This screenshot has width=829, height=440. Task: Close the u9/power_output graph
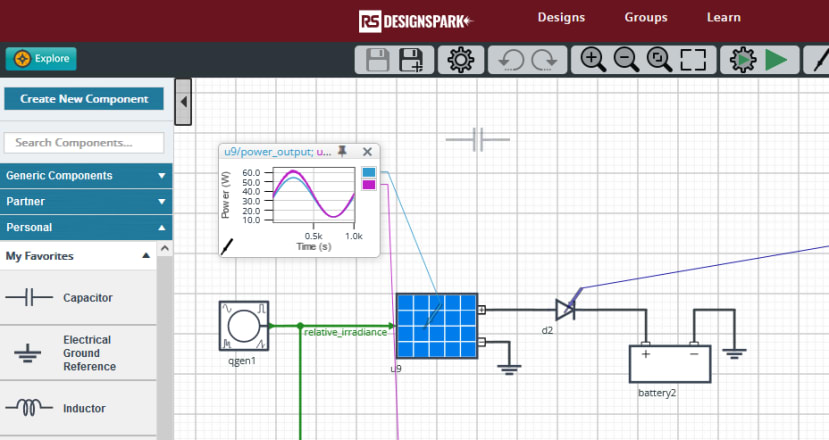click(367, 152)
